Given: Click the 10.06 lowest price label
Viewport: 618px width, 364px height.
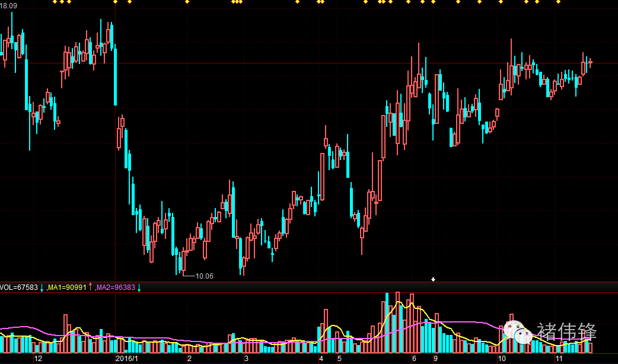Looking at the screenshot, I should point(204,276).
